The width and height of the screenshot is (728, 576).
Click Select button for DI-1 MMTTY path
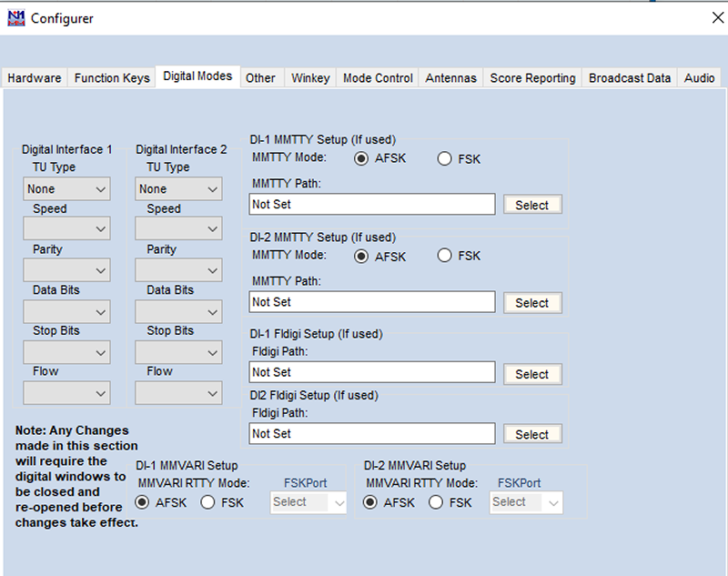point(532,205)
